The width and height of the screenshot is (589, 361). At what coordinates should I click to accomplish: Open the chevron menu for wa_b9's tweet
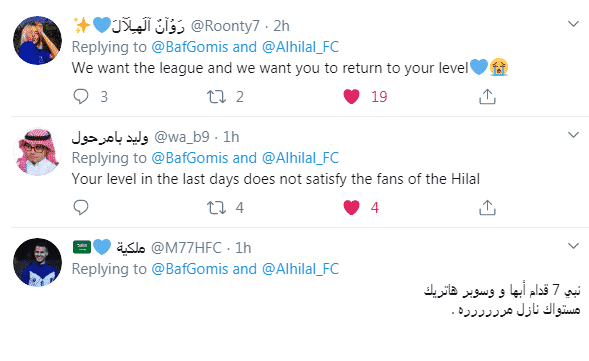click(x=573, y=135)
